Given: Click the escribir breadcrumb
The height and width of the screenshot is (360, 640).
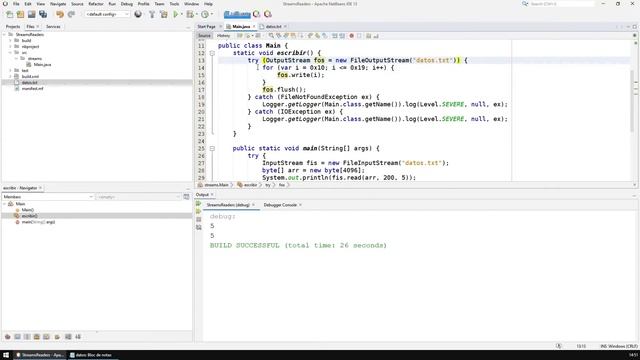Looking at the screenshot, I should point(251,185).
